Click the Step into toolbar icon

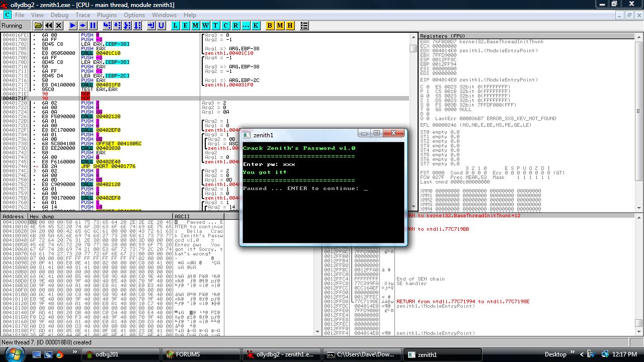107,26
